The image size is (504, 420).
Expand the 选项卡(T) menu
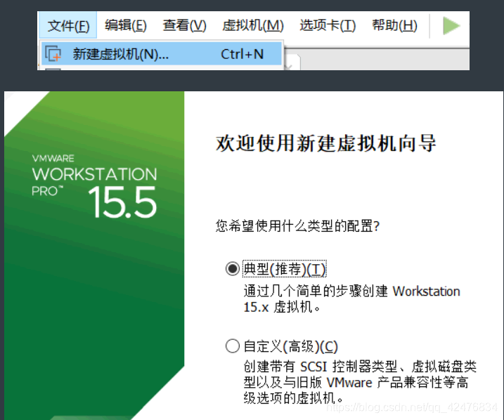click(328, 26)
